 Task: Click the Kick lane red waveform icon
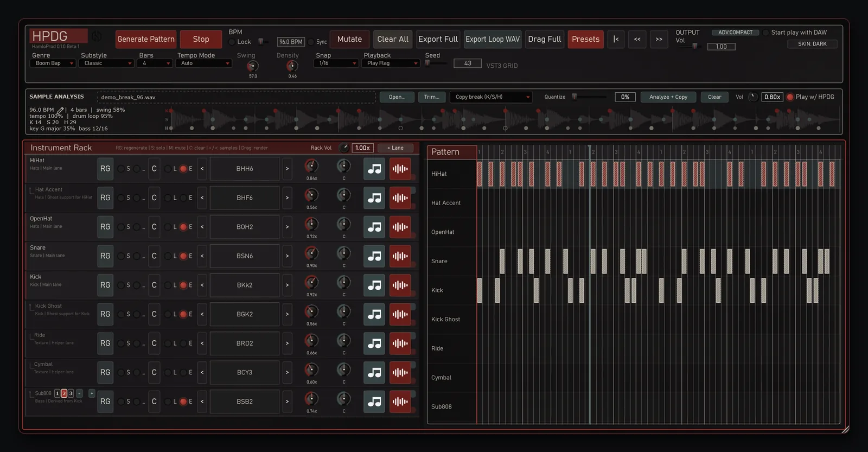(x=400, y=285)
